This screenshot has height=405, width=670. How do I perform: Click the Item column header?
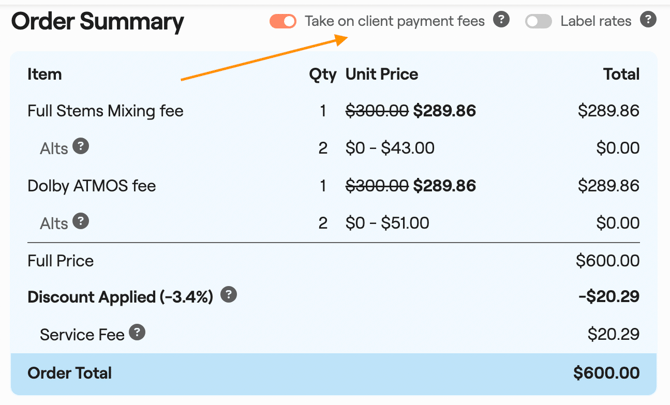pyautogui.click(x=44, y=74)
